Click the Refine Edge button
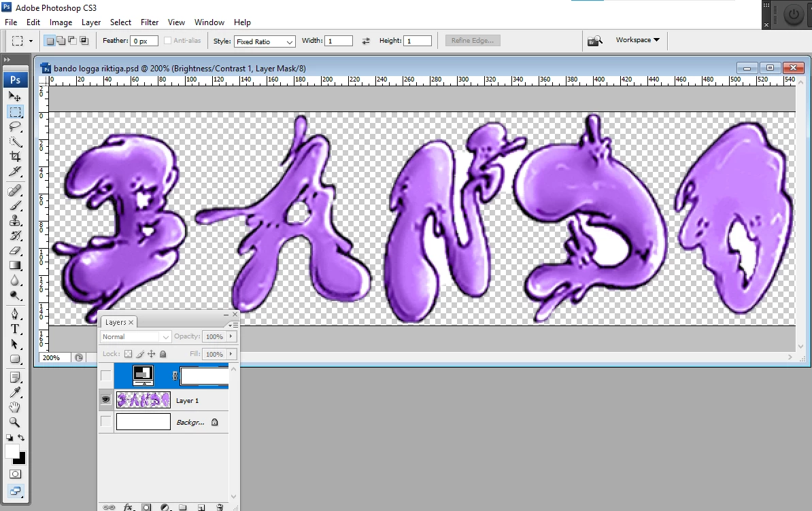Viewport: 812px width, 511px height. (x=472, y=40)
